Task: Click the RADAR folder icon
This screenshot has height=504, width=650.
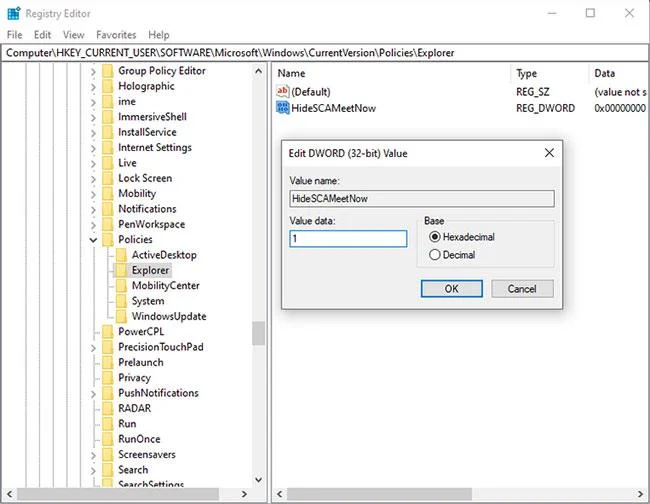Action: (108, 408)
